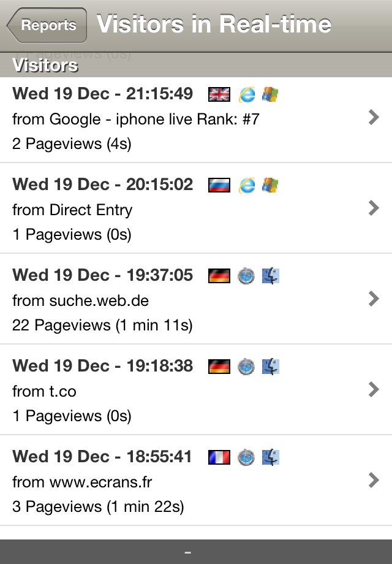This screenshot has height=564, width=392.
Task: Open details chevron for www.ecrans.fr visit
Action: click(374, 480)
